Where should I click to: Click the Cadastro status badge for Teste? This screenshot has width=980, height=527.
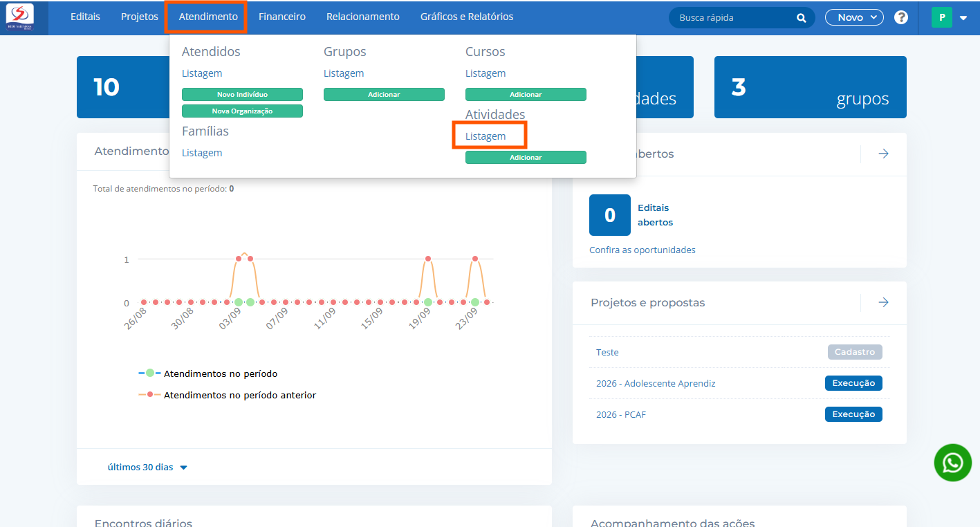(x=855, y=352)
